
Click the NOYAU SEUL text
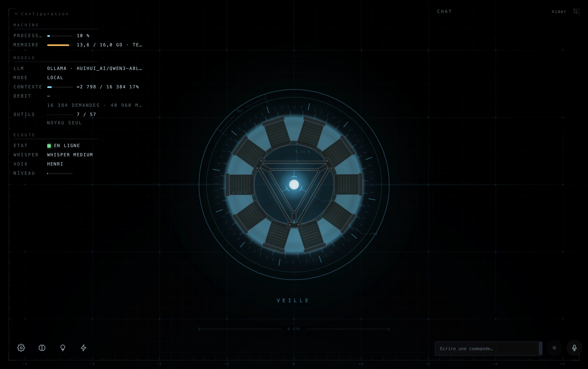(x=64, y=123)
